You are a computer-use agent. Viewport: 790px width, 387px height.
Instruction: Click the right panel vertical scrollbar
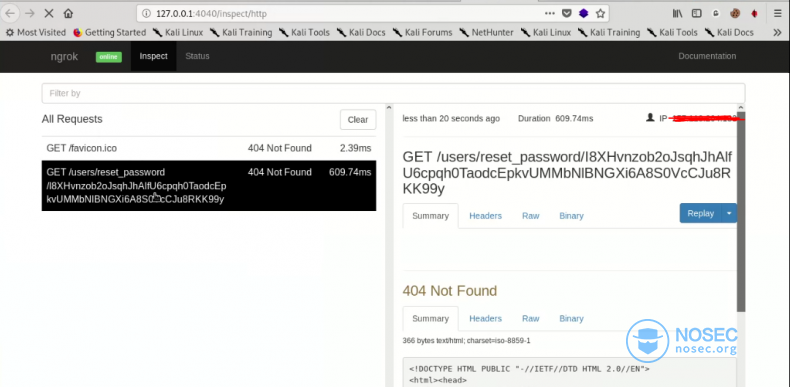741,212
